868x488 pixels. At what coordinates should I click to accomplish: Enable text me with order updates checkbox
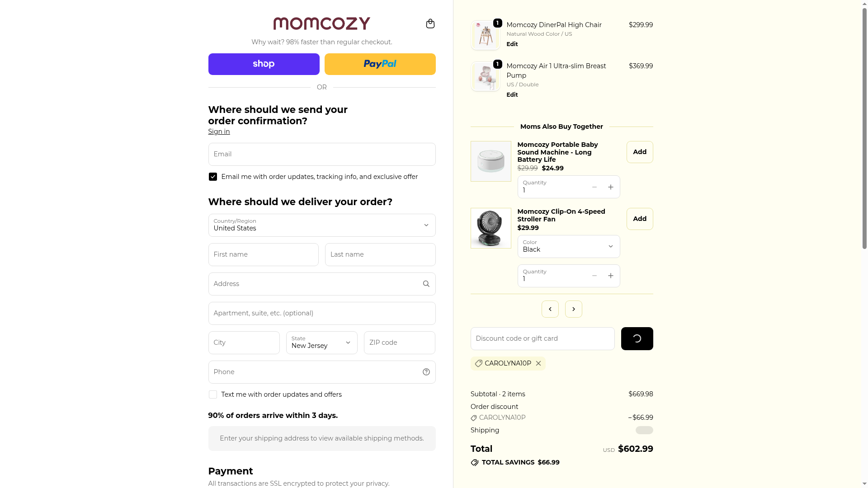coord(213,394)
